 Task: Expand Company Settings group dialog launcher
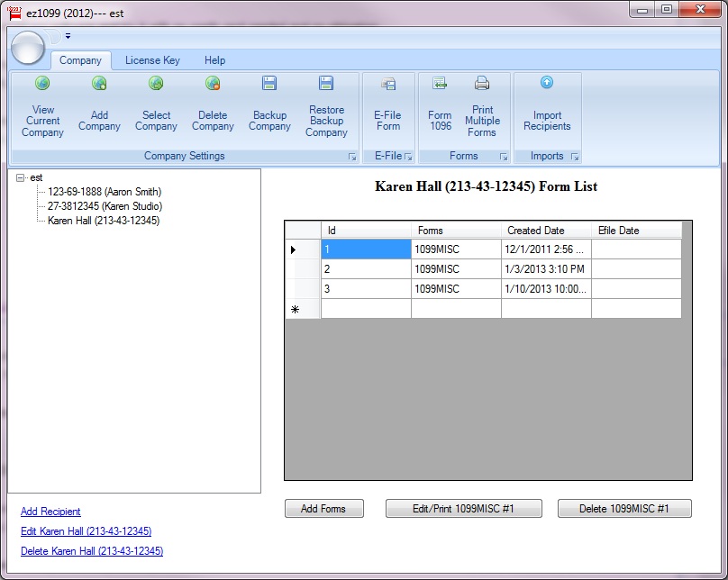352,157
